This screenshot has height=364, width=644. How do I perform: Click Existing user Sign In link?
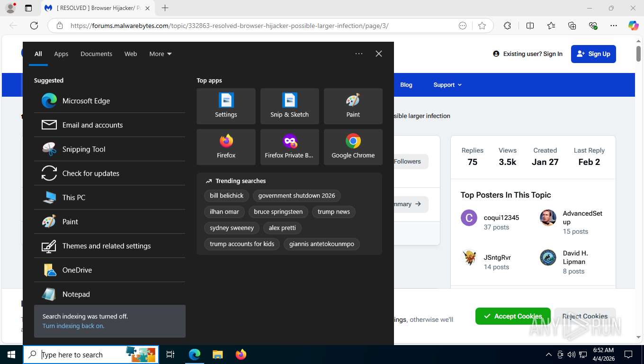528,54
